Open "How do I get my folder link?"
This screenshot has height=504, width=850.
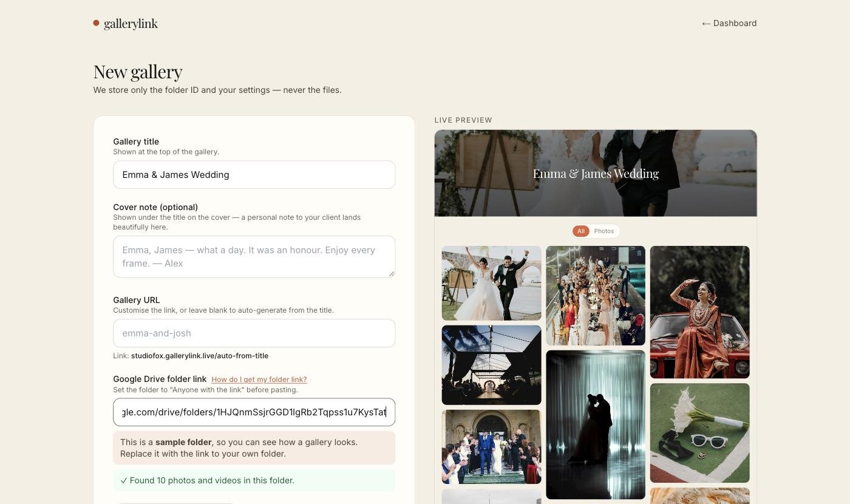click(x=259, y=380)
